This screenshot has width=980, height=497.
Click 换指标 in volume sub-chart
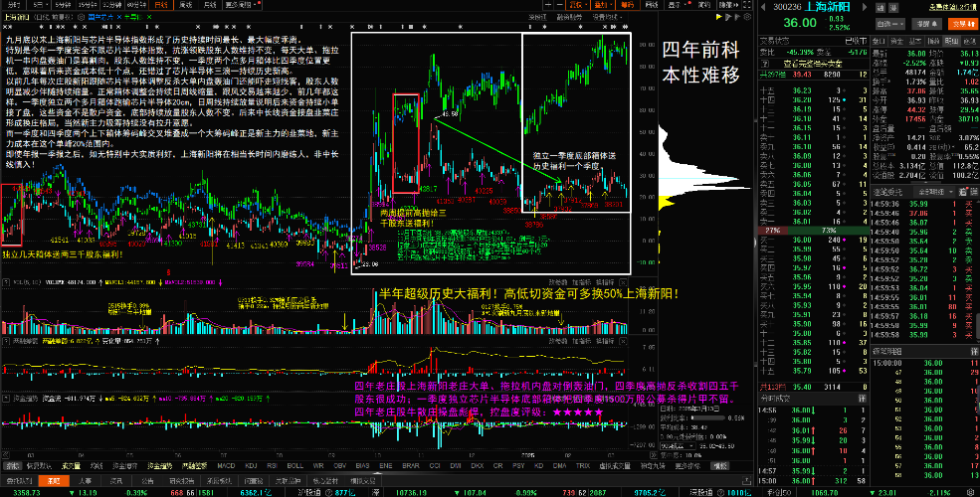pos(605,281)
